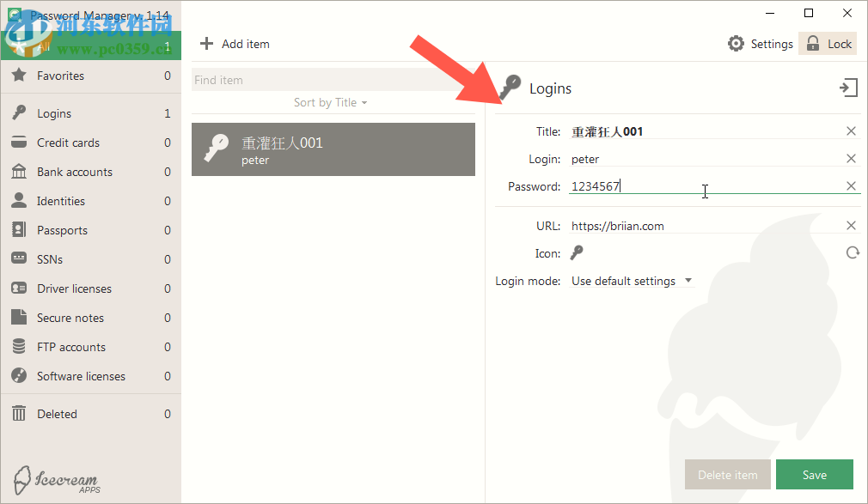Clear the Password field value
Image resolution: width=868 pixels, height=504 pixels.
click(x=851, y=185)
